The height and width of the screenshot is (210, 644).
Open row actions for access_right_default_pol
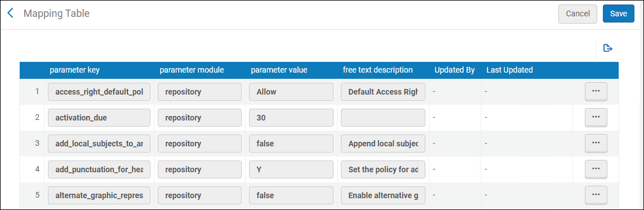click(596, 92)
